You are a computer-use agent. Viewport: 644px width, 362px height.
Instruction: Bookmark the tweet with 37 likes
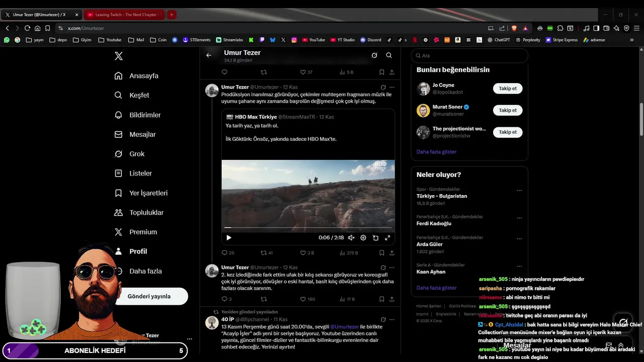click(x=382, y=72)
